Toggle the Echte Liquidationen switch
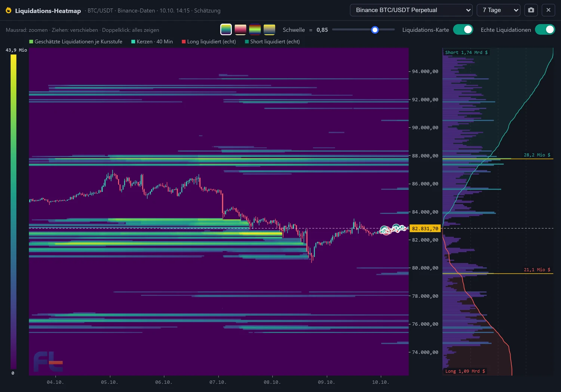561x392 pixels. pyautogui.click(x=545, y=30)
